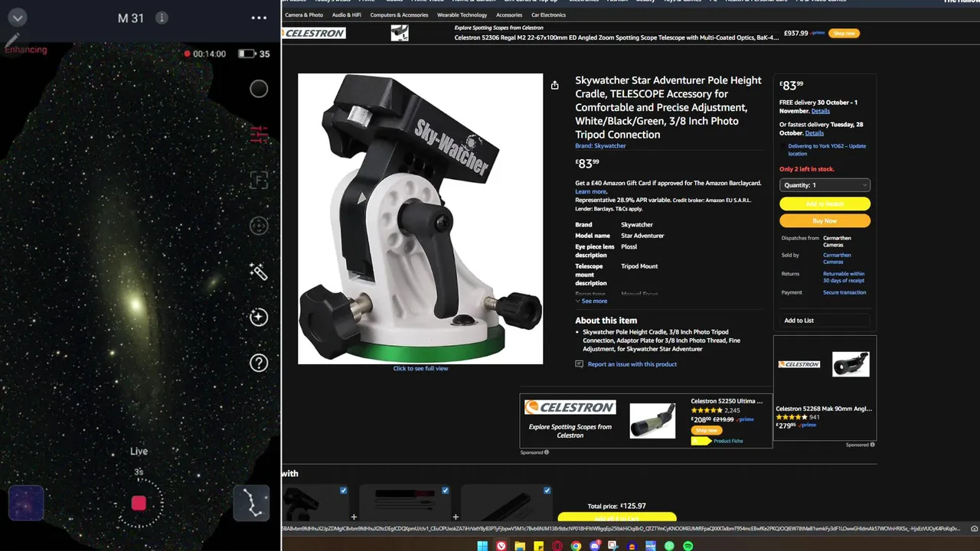Uncheck the second bundle item checkbox
This screenshot has width=980, height=551.
click(x=445, y=491)
